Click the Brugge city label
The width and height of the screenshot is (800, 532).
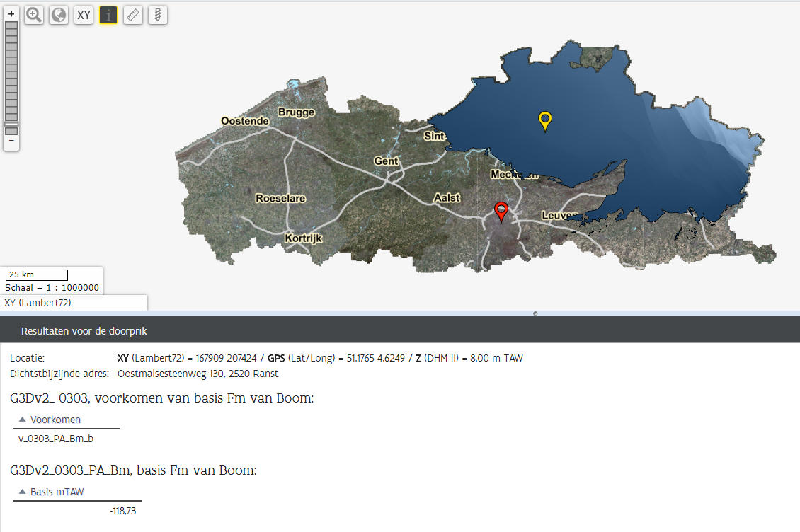pos(296,112)
